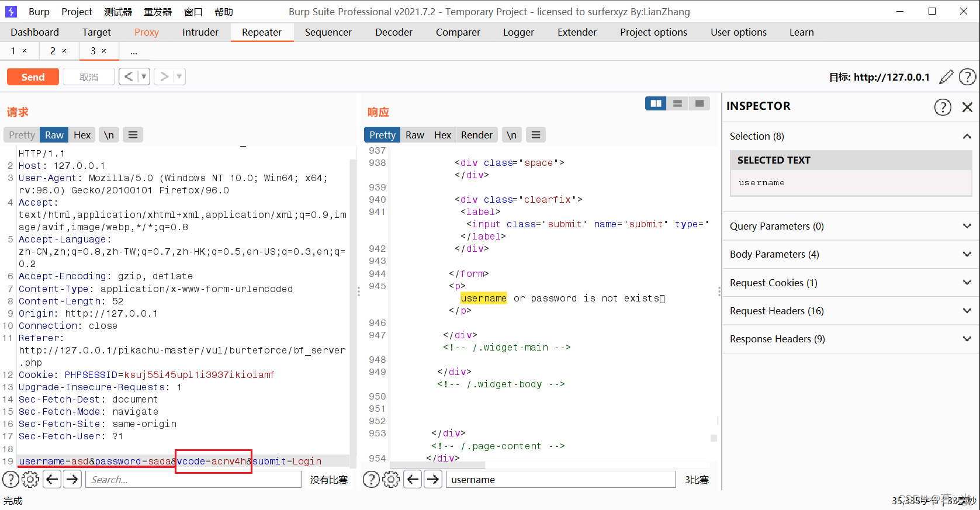Open the forward history dropdown arrow

tap(179, 77)
